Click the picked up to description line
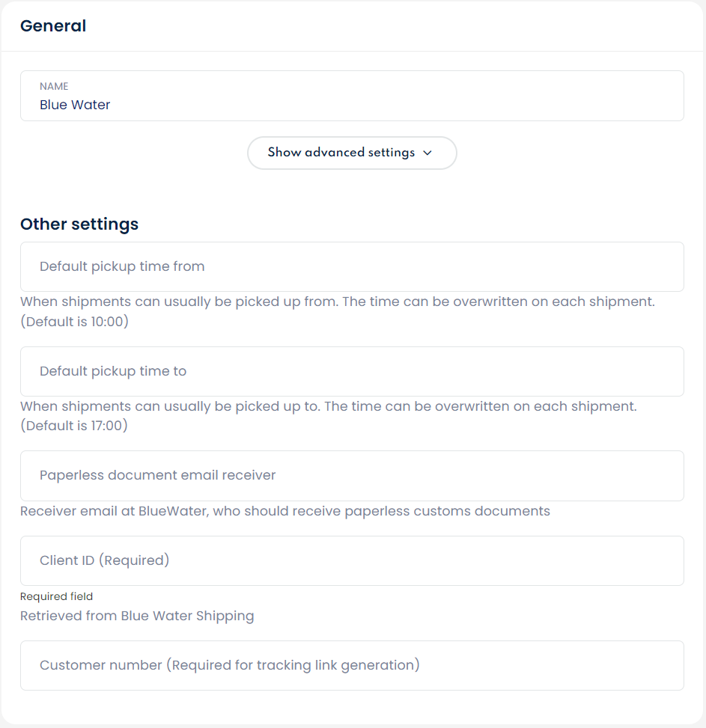This screenshot has width=706, height=728. coord(328,407)
